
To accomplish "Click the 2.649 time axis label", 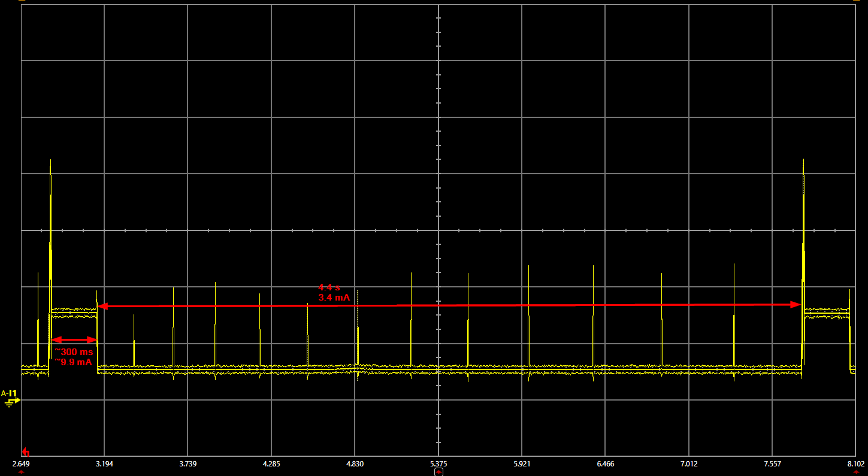I will point(21,464).
